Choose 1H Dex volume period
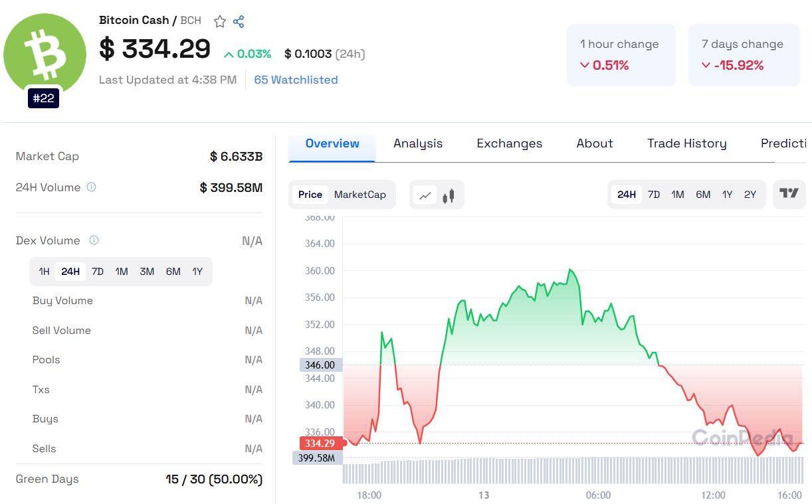The image size is (812, 504). click(x=44, y=272)
